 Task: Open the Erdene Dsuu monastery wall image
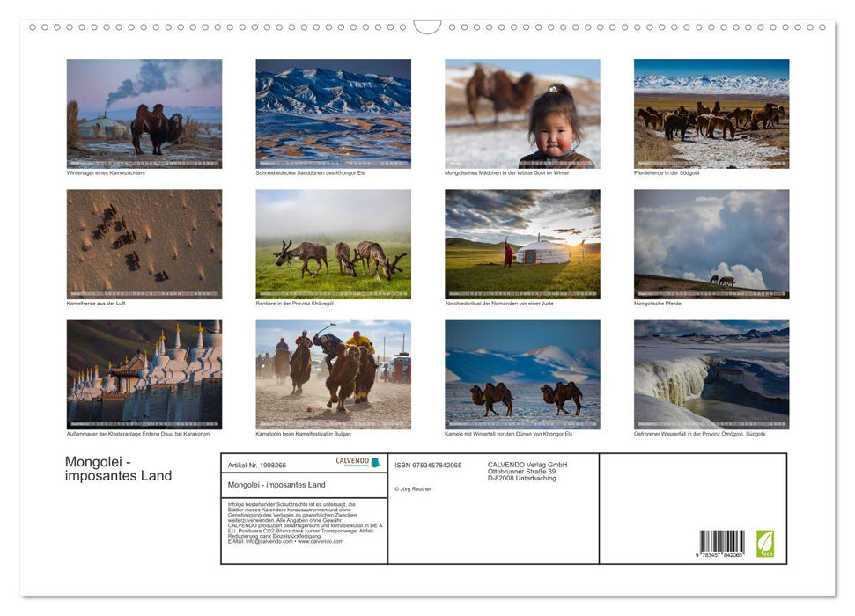(144, 373)
